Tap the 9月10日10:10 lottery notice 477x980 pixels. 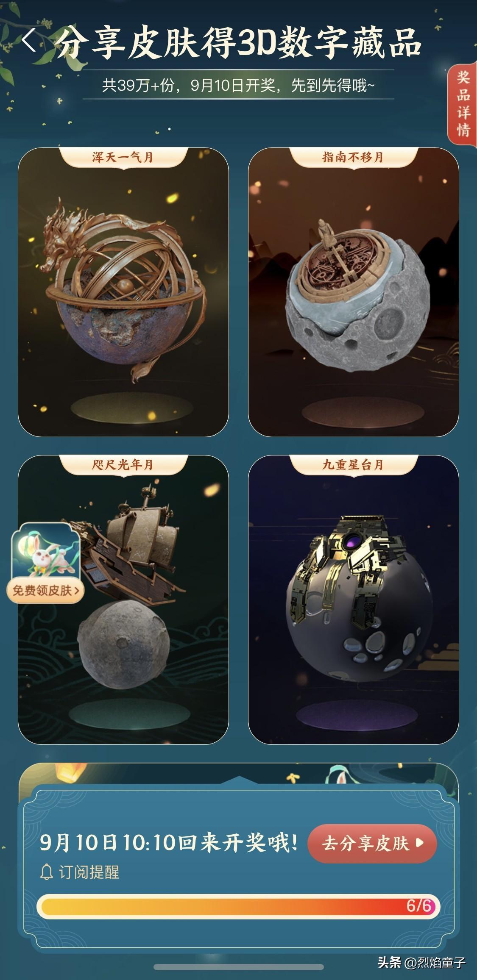169,842
